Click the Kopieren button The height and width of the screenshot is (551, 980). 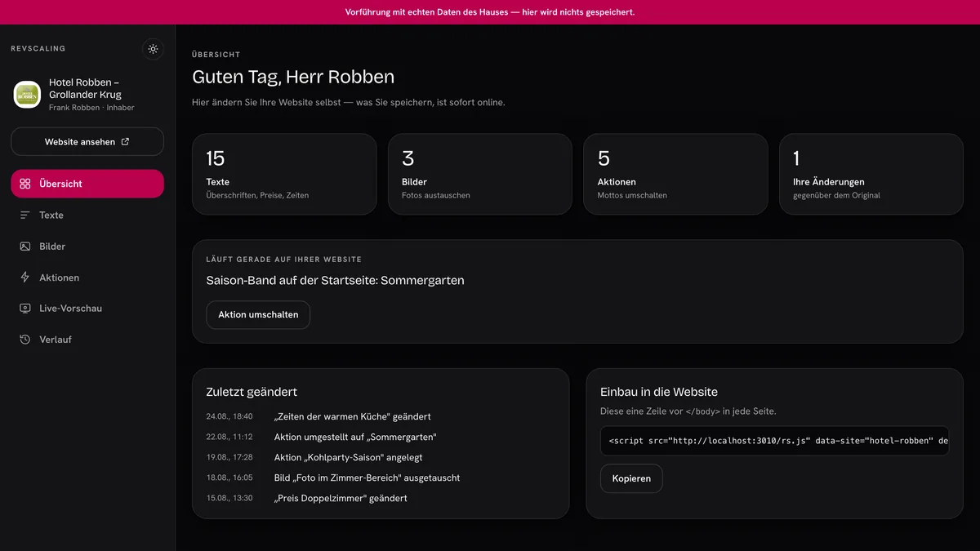click(x=631, y=478)
